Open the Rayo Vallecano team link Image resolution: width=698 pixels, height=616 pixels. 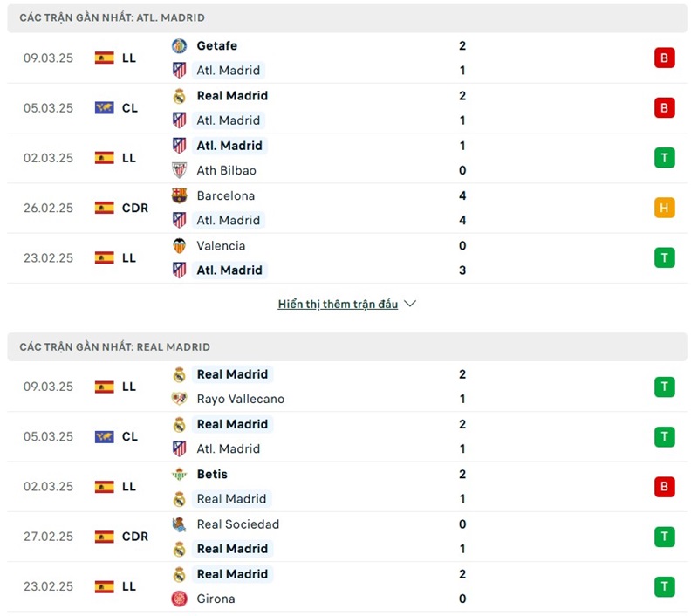point(240,399)
